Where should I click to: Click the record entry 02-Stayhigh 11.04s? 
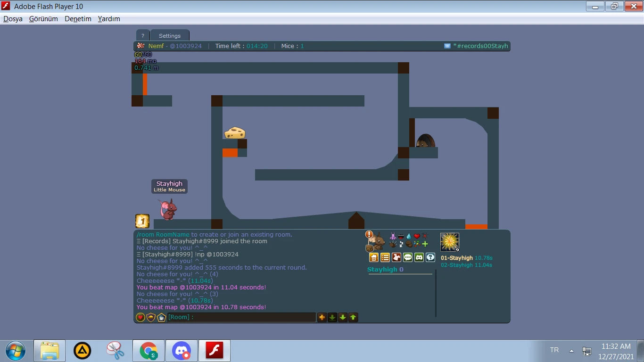[x=466, y=265]
